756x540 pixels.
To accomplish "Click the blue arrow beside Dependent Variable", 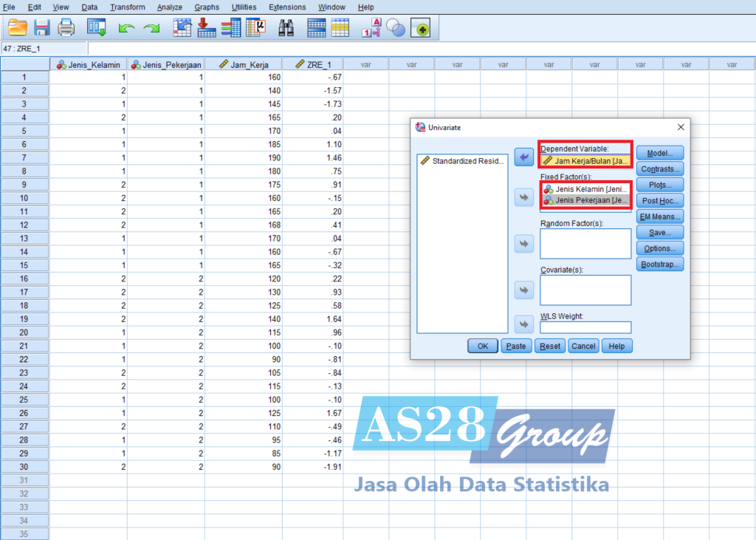I will [x=523, y=157].
